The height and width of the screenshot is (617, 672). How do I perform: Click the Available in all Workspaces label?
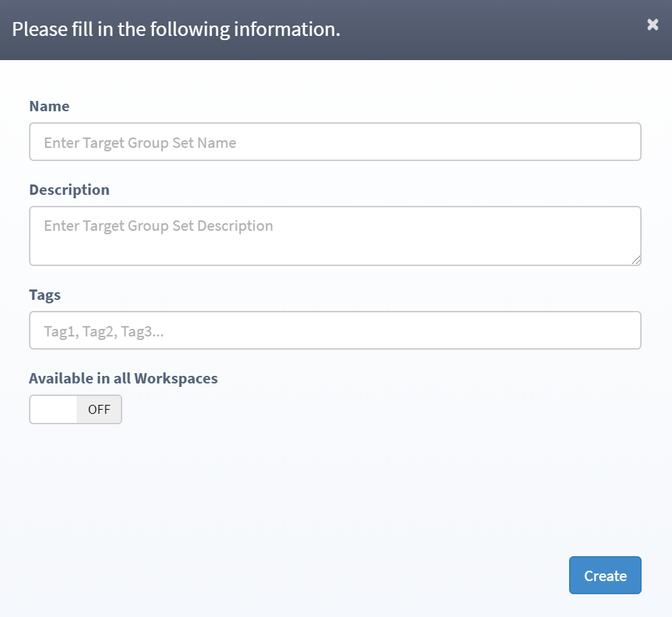pos(123,378)
